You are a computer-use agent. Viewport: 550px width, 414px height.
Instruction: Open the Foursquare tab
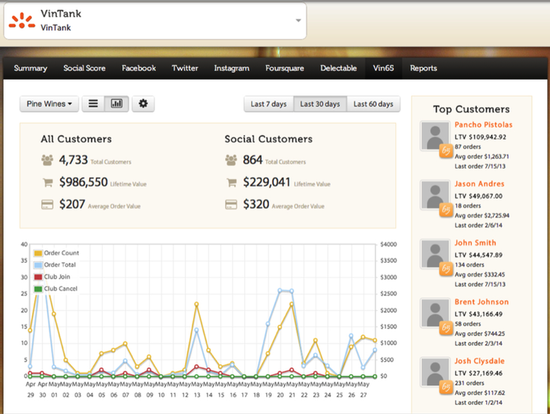pyautogui.click(x=284, y=68)
